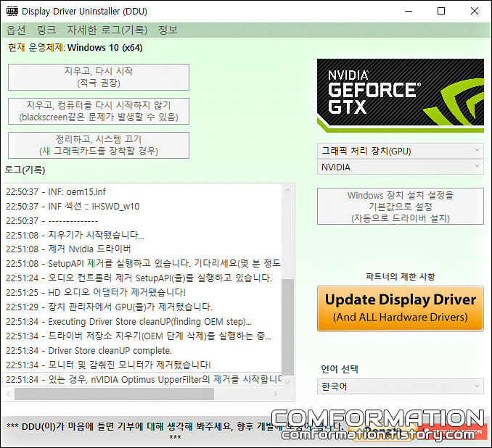Image resolution: width=492 pixels, height=448 pixels.
Task: Maximize the DDU window
Action: (441, 11)
